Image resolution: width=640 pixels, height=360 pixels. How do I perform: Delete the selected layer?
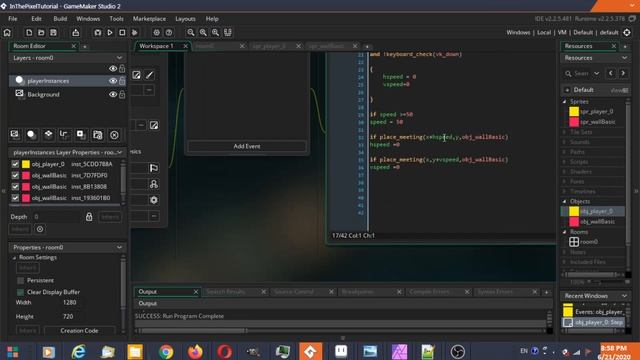click(x=114, y=135)
